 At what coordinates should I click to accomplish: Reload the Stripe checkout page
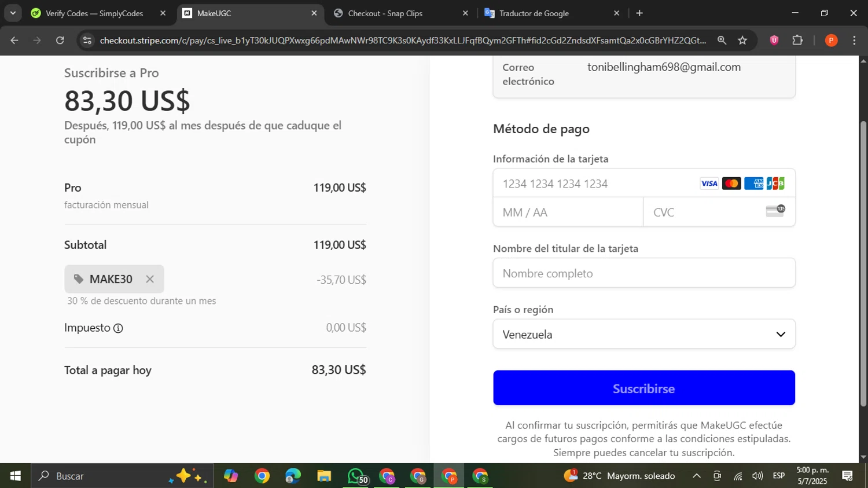pos(60,40)
